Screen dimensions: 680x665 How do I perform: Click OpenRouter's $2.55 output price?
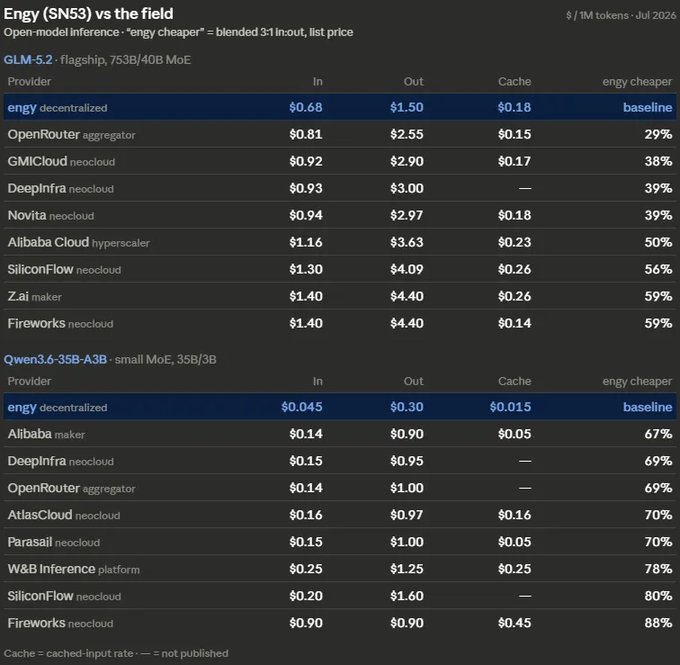pyautogui.click(x=407, y=134)
